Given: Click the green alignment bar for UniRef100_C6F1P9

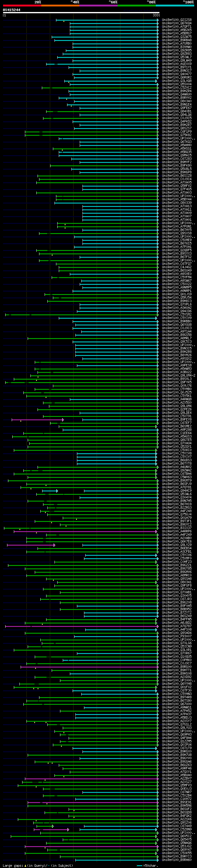Looking at the screenshot, I should (x=92, y=132).
